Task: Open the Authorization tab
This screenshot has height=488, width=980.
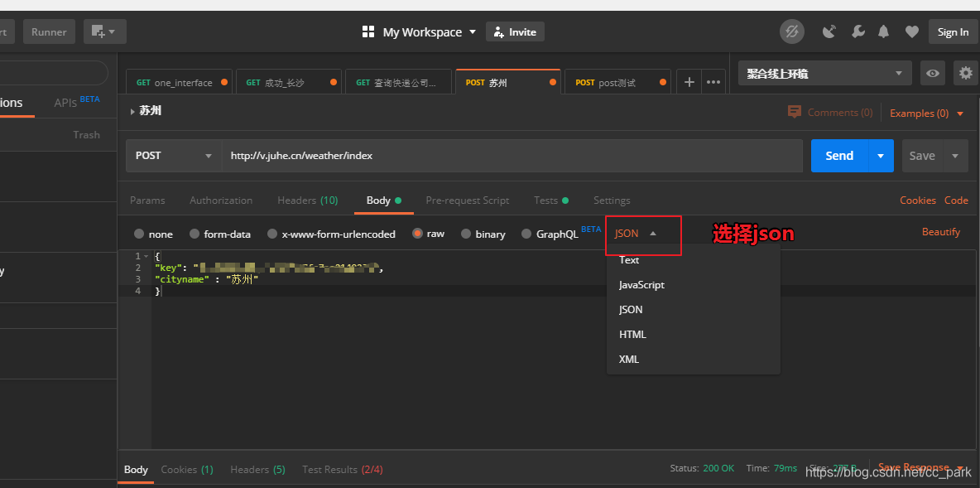Action: [221, 201]
